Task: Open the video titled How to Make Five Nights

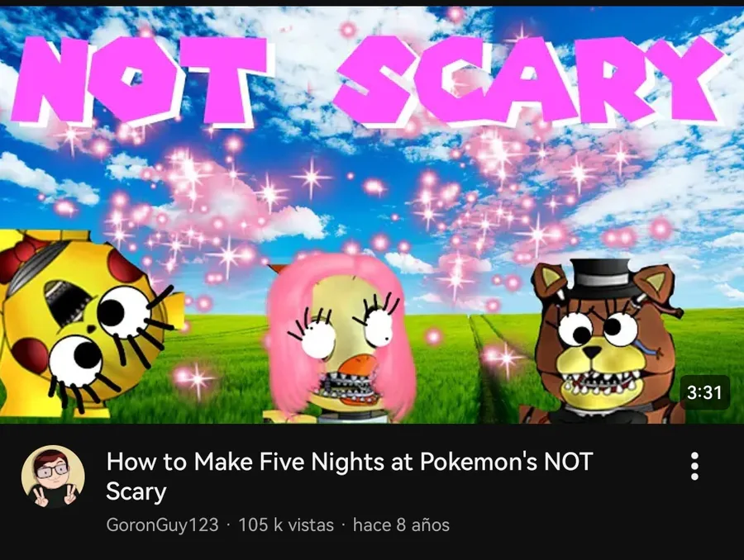Action: click(x=350, y=476)
